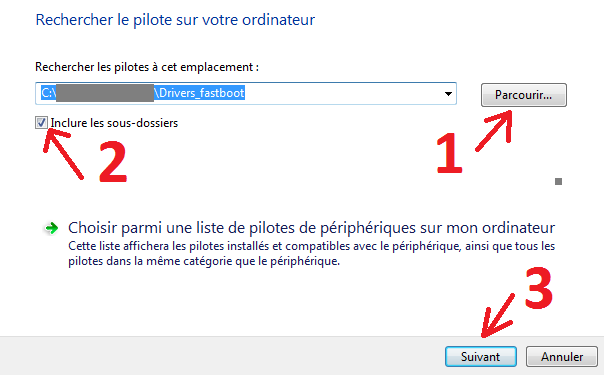The height and width of the screenshot is (375, 604).
Task: Click the small gray square under Parcourir
Action: pyautogui.click(x=559, y=181)
